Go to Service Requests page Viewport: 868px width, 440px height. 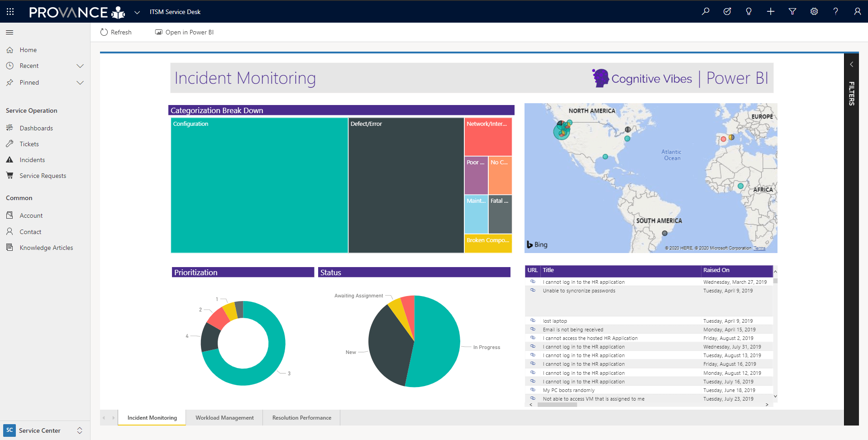(43, 176)
